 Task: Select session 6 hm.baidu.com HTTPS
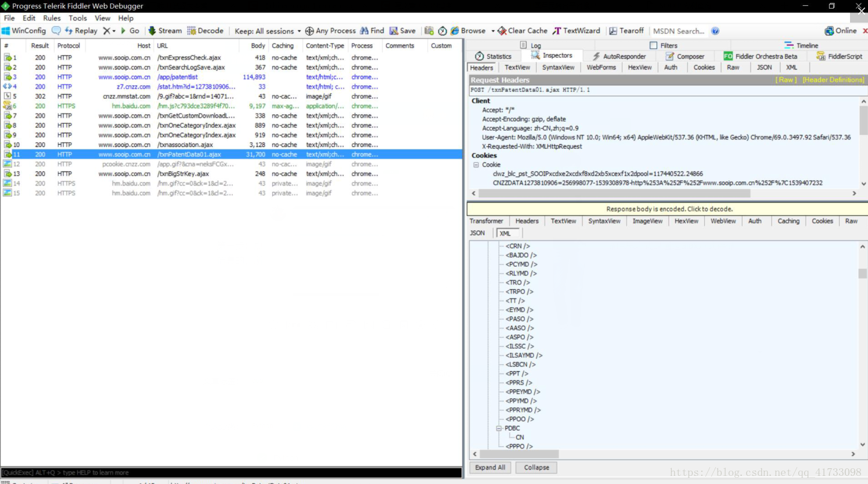click(231, 106)
